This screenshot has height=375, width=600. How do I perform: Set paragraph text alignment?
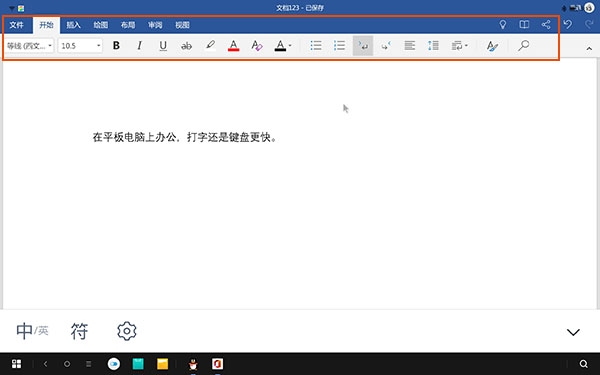(409, 46)
